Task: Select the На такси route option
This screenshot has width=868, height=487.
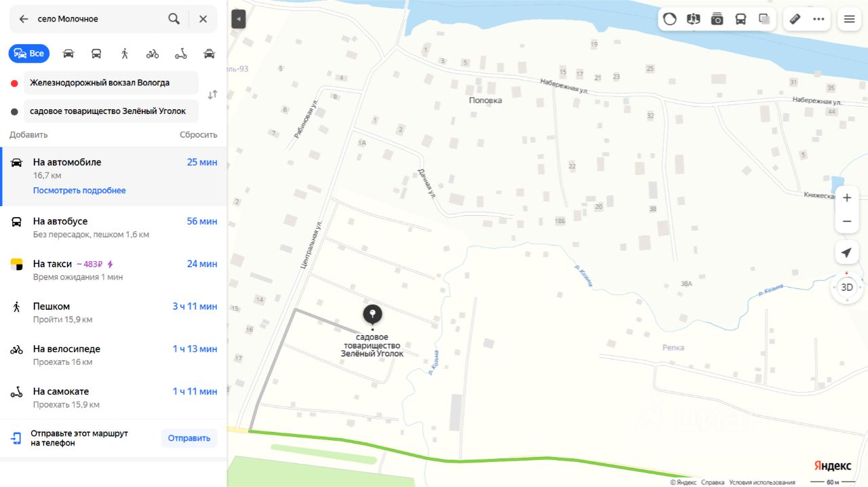Action: coord(113,270)
